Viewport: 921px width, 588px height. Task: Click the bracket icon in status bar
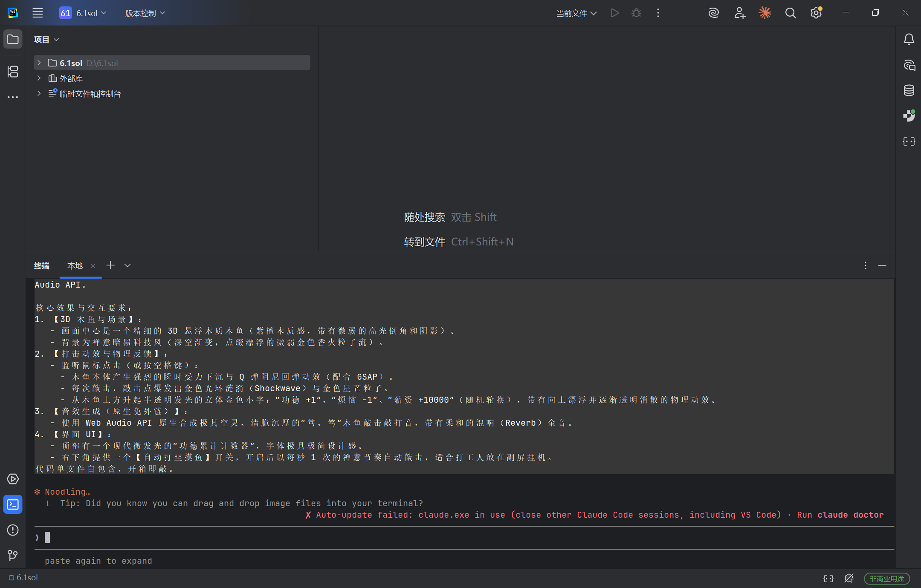(828, 578)
